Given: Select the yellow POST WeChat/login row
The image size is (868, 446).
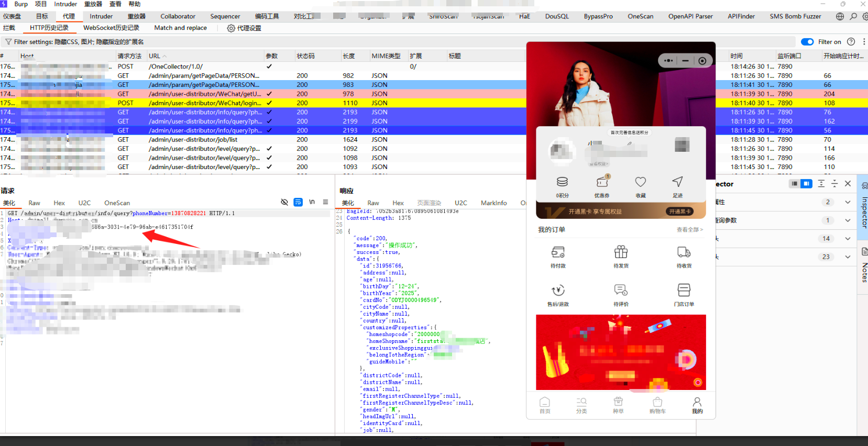Looking at the screenshot, I should [204, 103].
